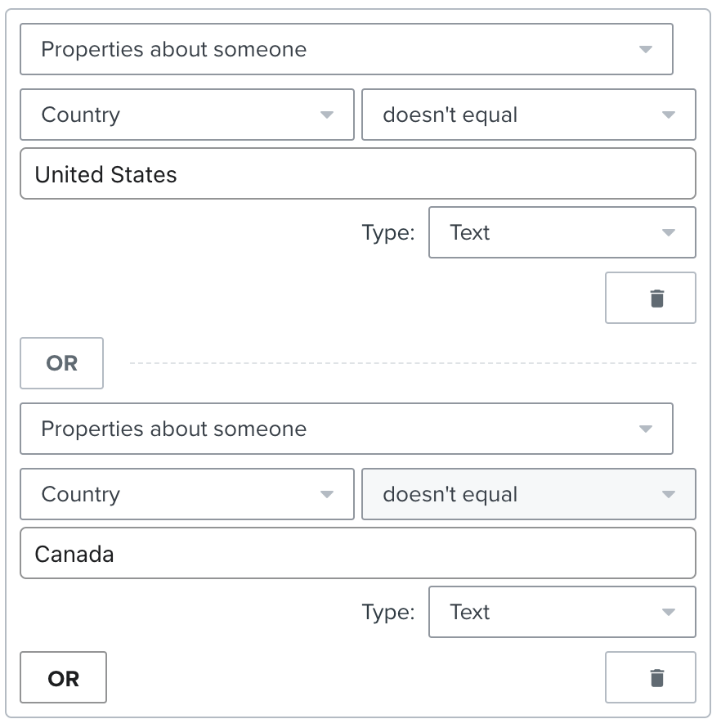Open the second Type dropdown showing Text

[x=562, y=612]
